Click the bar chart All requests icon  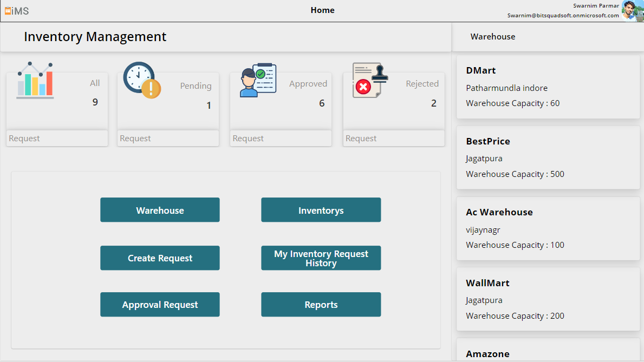pyautogui.click(x=35, y=80)
